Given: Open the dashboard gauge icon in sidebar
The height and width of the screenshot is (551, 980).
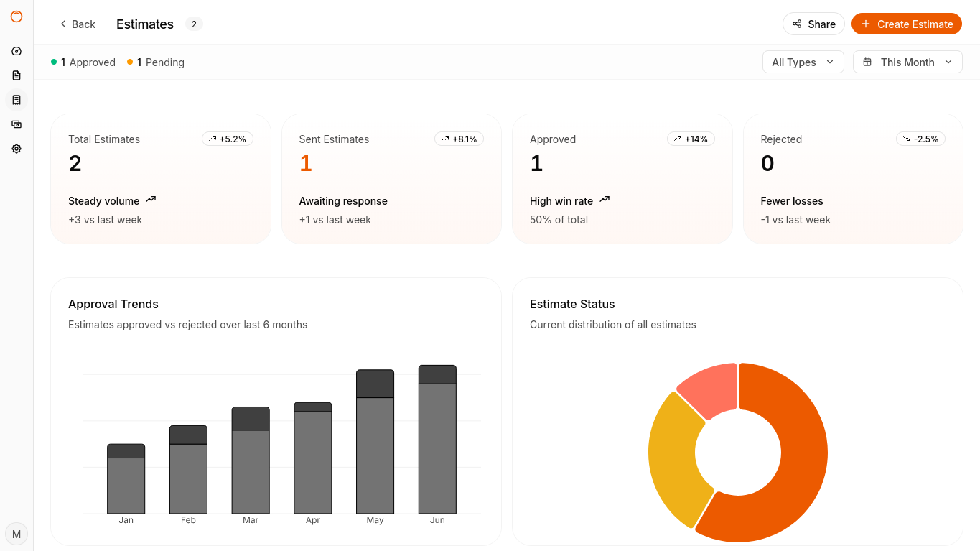Looking at the screenshot, I should tap(17, 51).
